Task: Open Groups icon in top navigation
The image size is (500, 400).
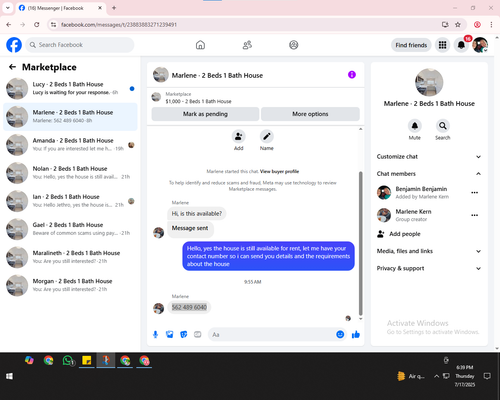Action: tap(294, 45)
